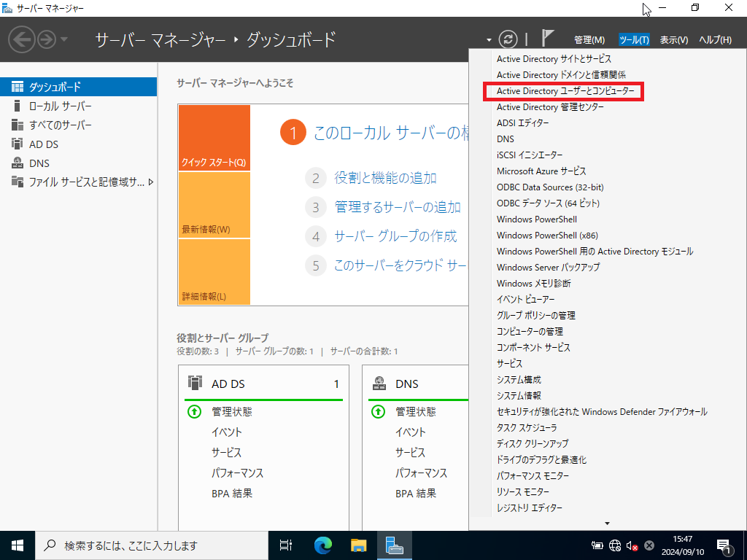
Task: Open the navigation history dropdown arrow
Action: tap(64, 39)
